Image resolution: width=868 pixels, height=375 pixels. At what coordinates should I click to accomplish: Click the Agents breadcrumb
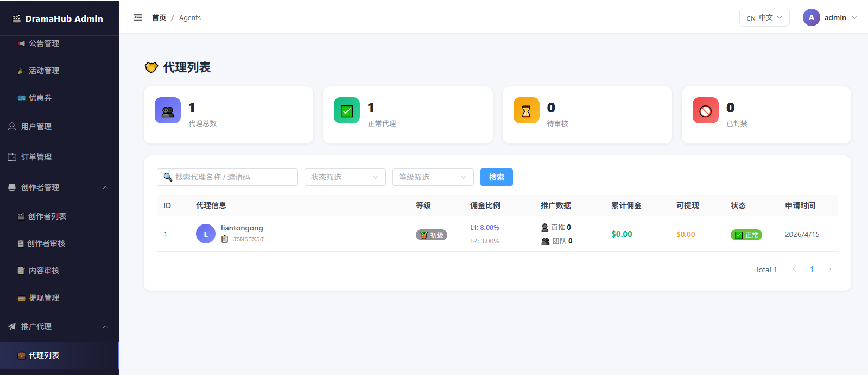(x=190, y=17)
